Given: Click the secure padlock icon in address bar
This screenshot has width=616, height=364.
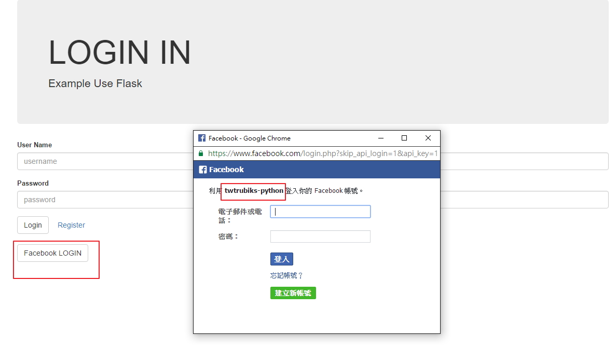Looking at the screenshot, I should pyautogui.click(x=201, y=153).
